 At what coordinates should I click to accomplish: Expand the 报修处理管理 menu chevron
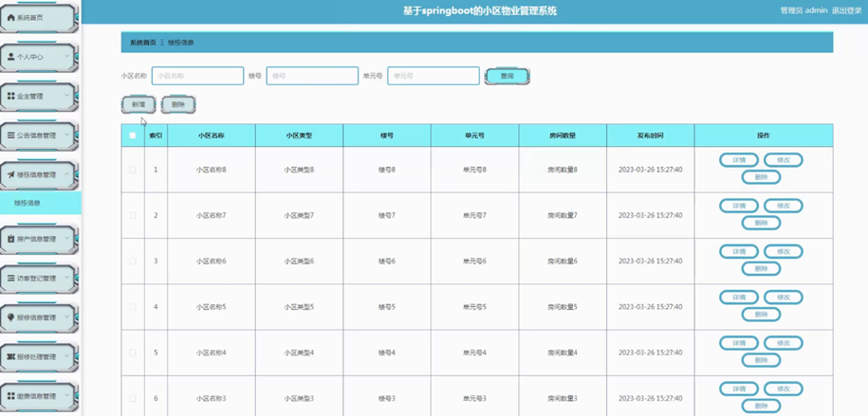pos(67,357)
